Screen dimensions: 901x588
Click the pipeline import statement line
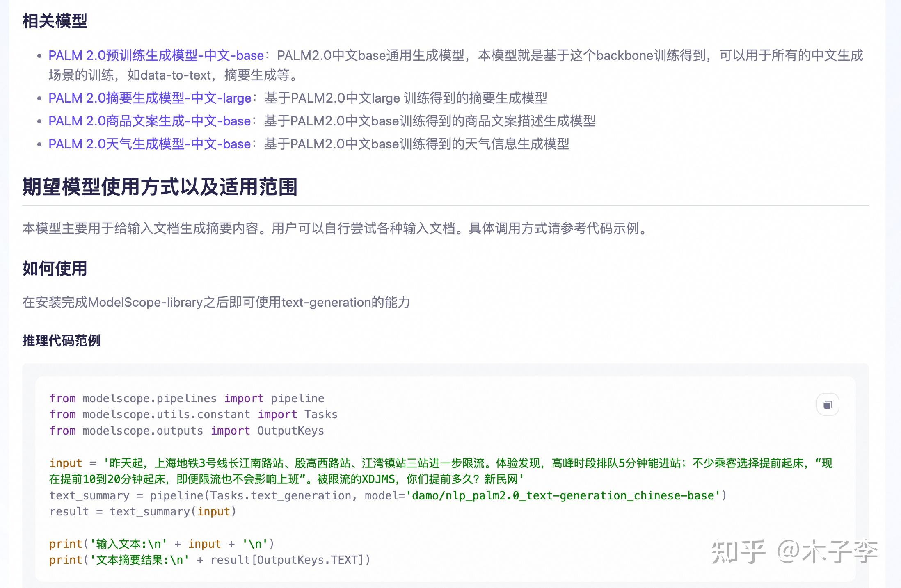(186, 398)
